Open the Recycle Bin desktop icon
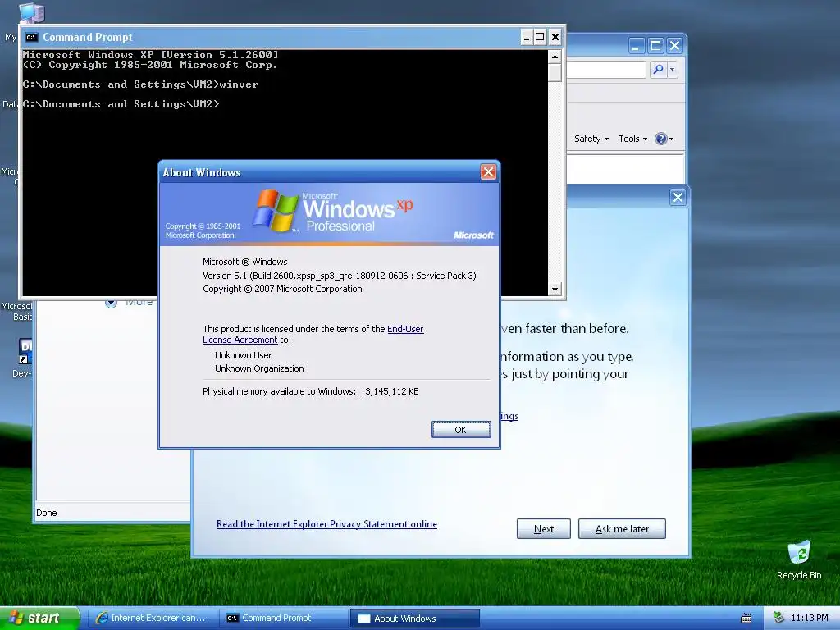840x630 pixels. 799,560
